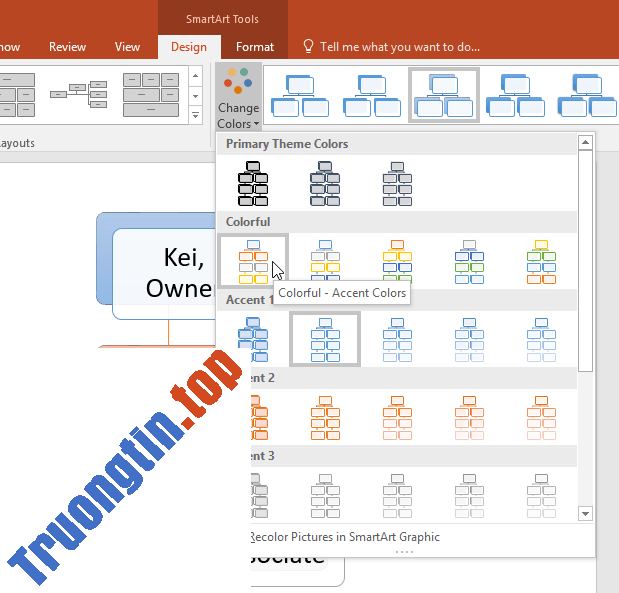Screen dimensions: 619x593
Task: Click the SmartArt Tools contextual header
Action: coord(223,19)
